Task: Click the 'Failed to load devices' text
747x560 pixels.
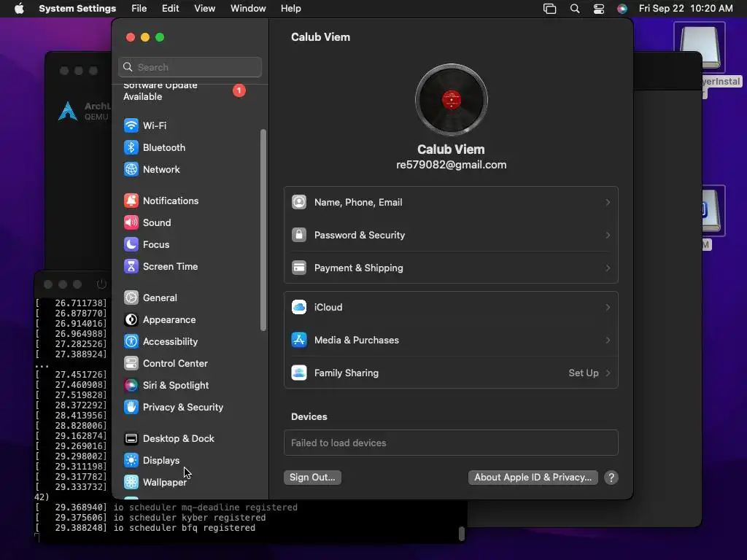Action: coord(338,443)
